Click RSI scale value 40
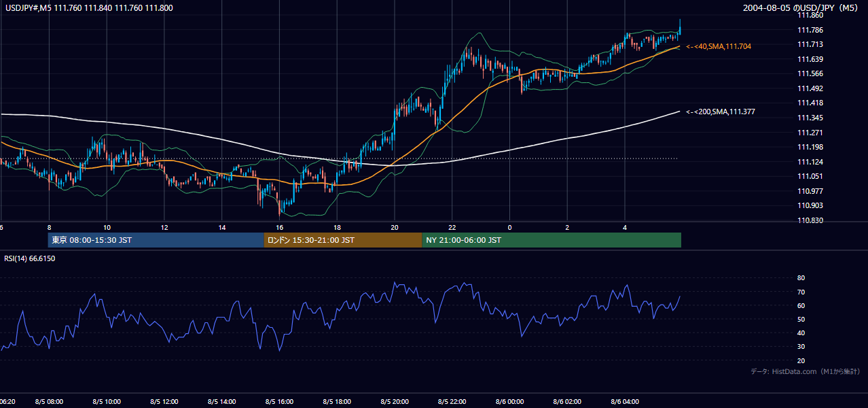The height and width of the screenshot is (408, 868). tap(801, 333)
